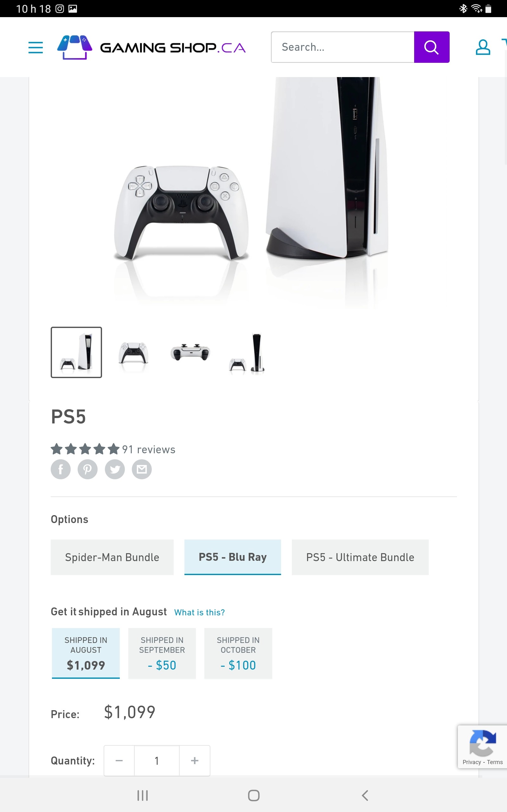
Task: Open the What is this? link
Action: pos(200,612)
